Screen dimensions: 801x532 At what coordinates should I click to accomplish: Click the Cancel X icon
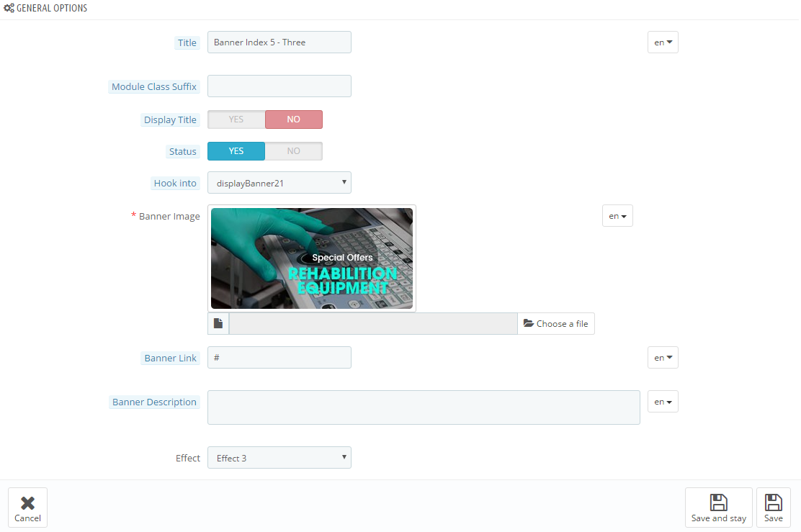tap(27, 503)
